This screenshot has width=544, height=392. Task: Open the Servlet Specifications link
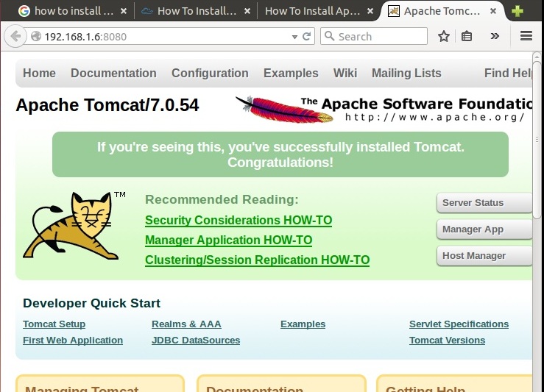pyautogui.click(x=459, y=324)
